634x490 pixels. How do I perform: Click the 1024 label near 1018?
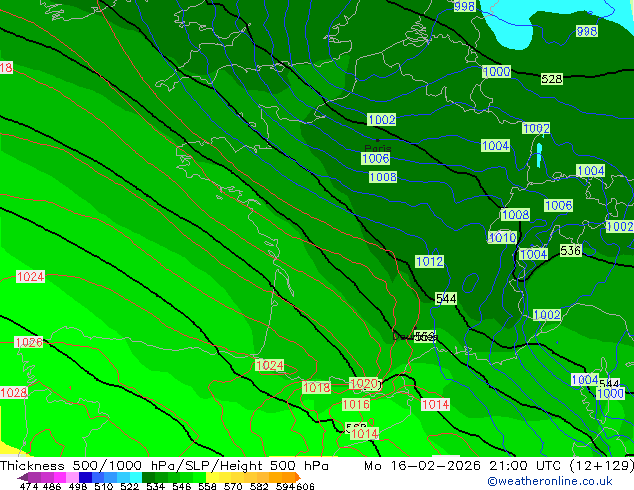pyautogui.click(x=270, y=366)
